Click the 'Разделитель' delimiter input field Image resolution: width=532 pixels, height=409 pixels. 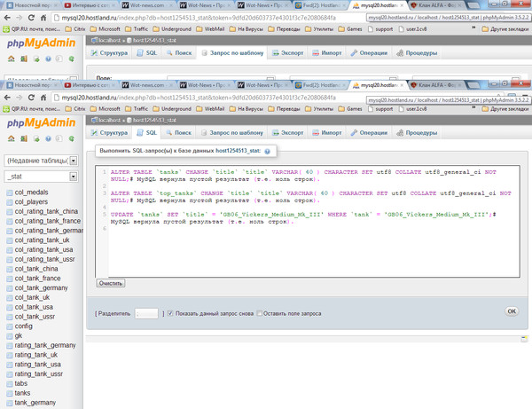(x=146, y=313)
